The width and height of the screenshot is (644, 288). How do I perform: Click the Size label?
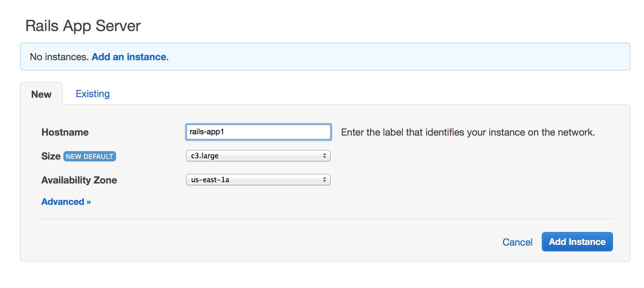coord(51,156)
